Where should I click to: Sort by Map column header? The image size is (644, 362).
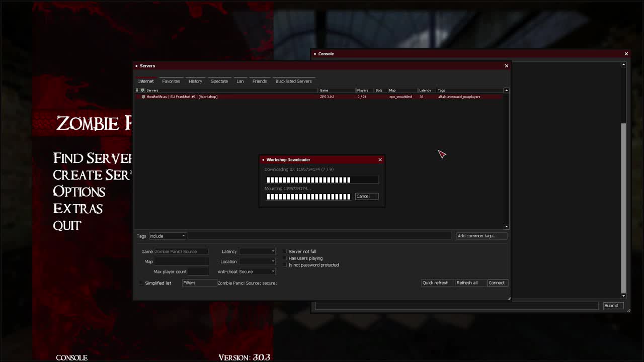[403, 90]
